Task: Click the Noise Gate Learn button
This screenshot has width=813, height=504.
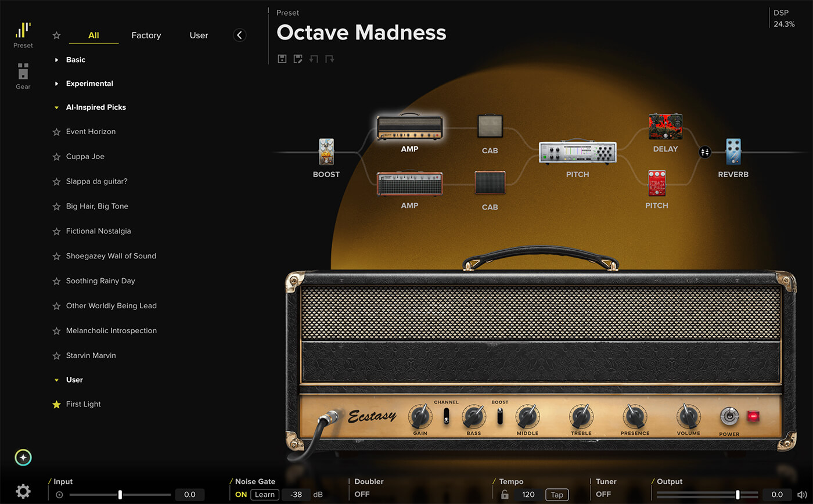Action: point(265,495)
